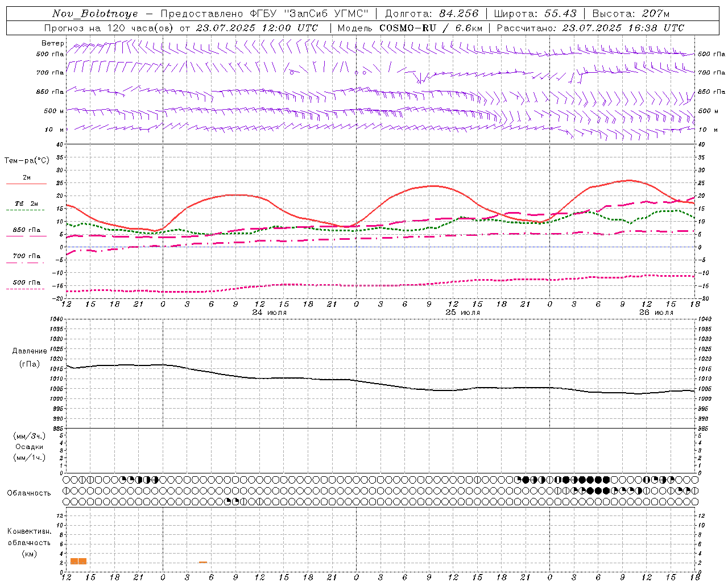Click the forecast start 23.07.2025 12:00 UTC
Screen dimensions: 728x582
coord(257,28)
